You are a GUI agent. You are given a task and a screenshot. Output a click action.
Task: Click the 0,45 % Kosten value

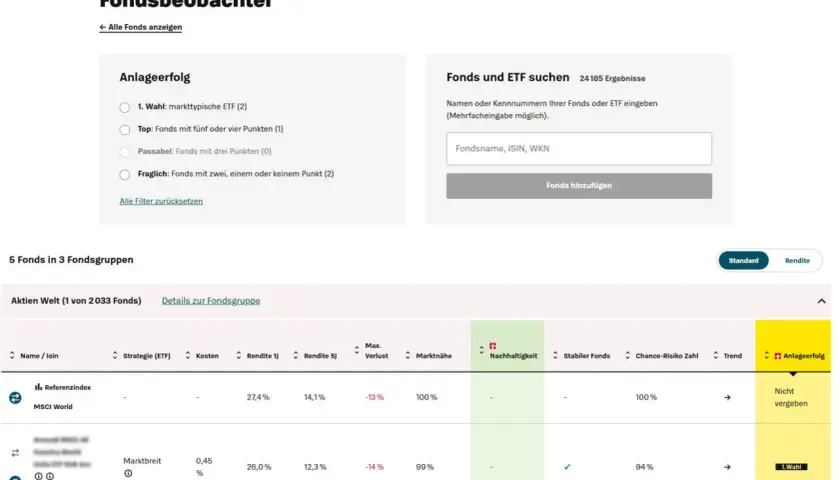click(x=204, y=467)
